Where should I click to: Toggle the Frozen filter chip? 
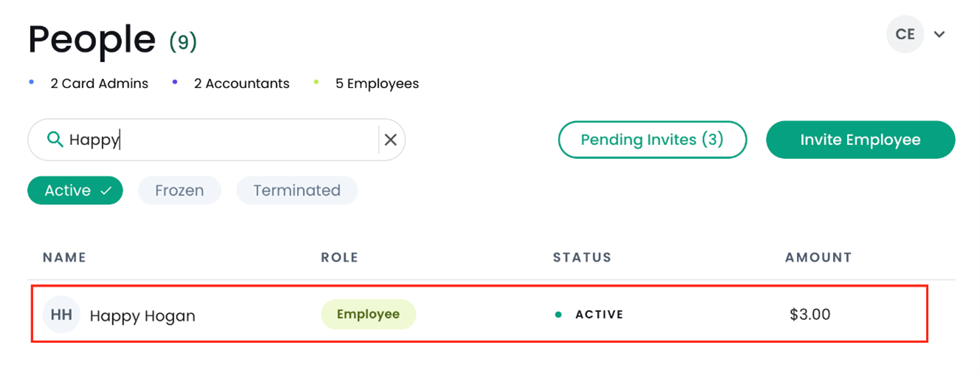tap(179, 191)
